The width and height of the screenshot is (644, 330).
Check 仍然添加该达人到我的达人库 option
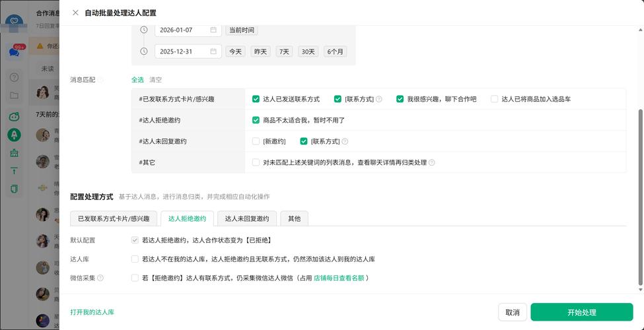point(135,259)
